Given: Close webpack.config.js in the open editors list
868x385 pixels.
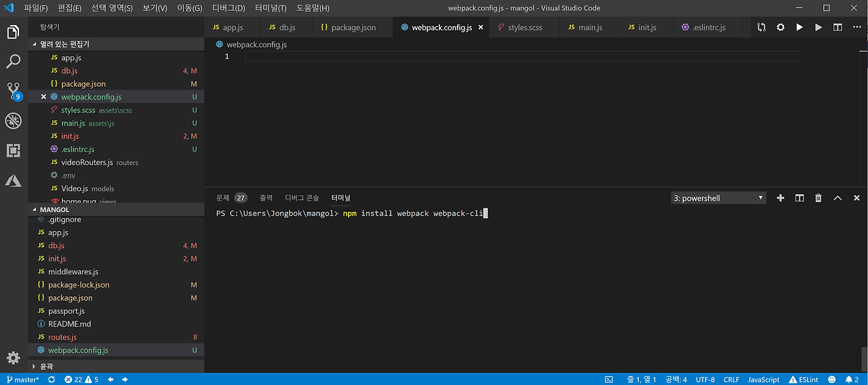Looking at the screenshot, I should coord(43,97).
